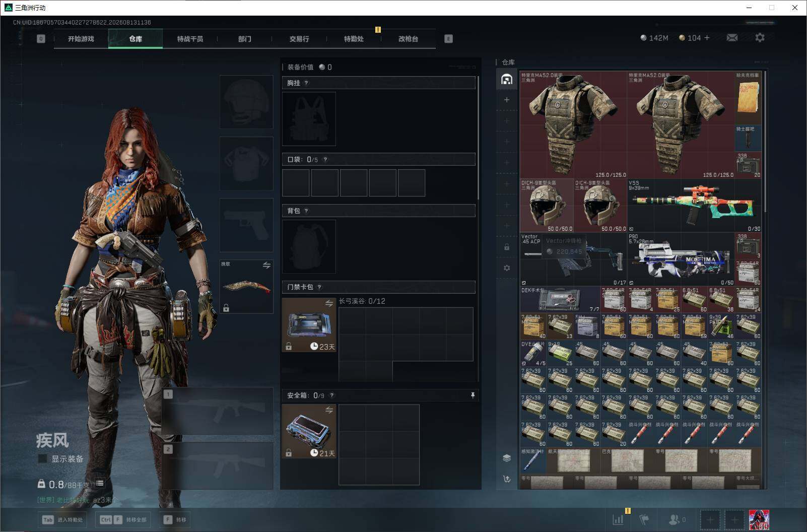The width and height of the screenshot is (807, 532).
Task: Select the VSS 9x39mm rifle
Action: [x=694, y=206]
